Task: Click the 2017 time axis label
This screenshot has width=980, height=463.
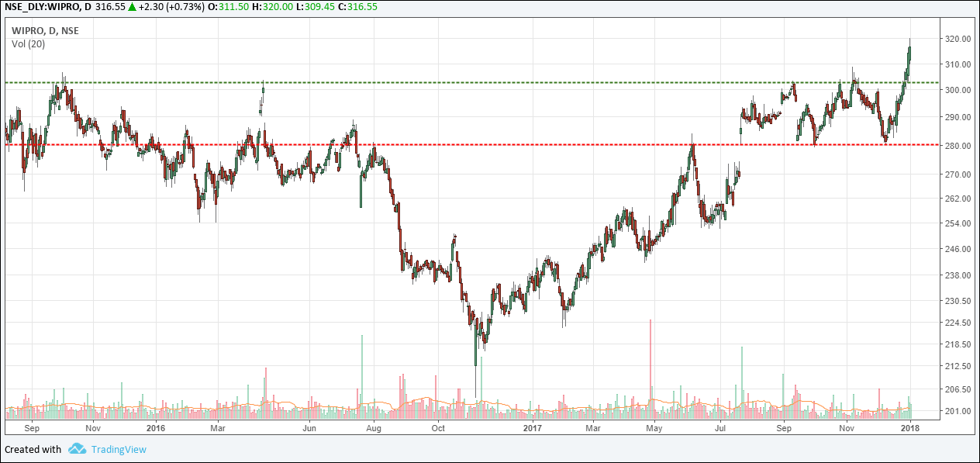Action: pyautogui.click(x=533, y=427)
